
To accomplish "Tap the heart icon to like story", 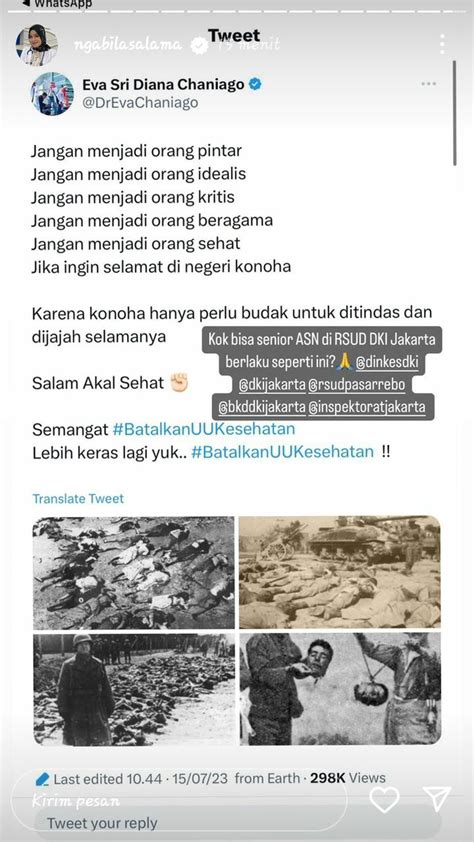I will coord(384,799).
